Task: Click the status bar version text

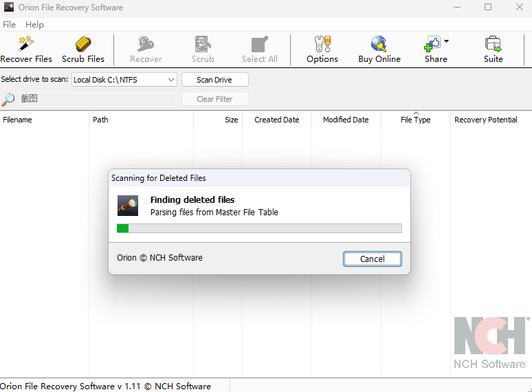Action: coord(105,386)
